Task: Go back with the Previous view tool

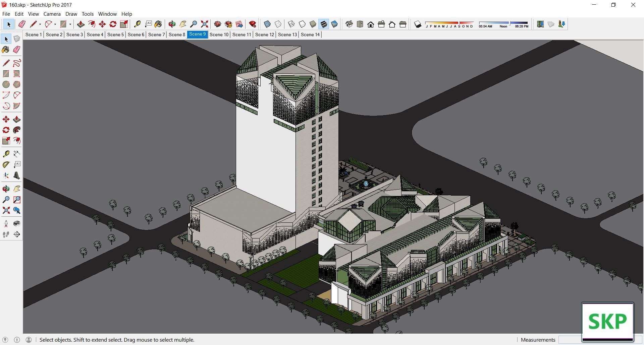Action: [17, 210]
